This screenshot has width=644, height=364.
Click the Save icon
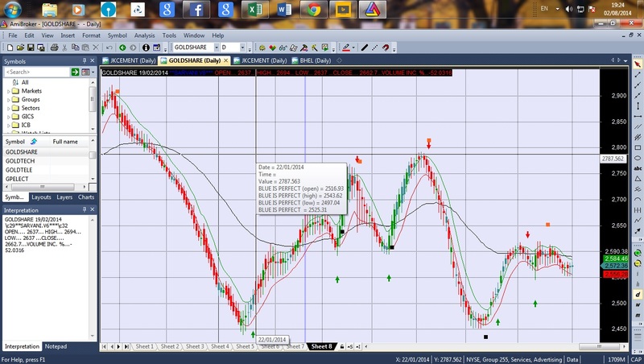pyautogui.click(x=31, y=48)
